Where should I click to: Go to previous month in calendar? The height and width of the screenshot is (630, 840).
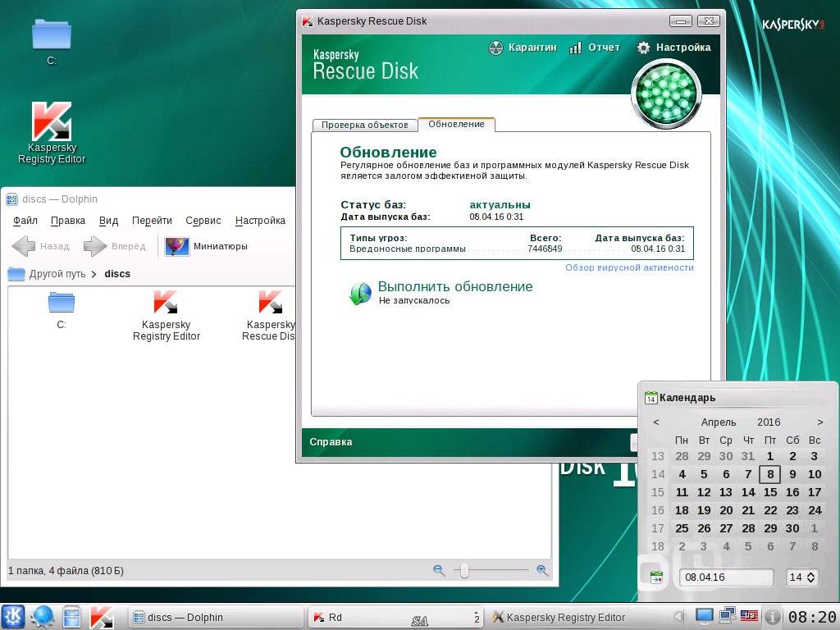(656, 422)
